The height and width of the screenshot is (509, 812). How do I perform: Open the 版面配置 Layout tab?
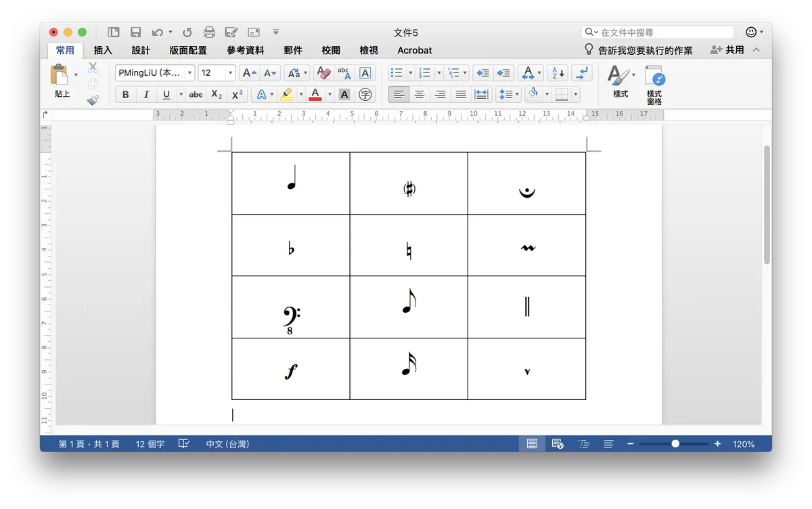pyautogui.click(x=188, y=50)
